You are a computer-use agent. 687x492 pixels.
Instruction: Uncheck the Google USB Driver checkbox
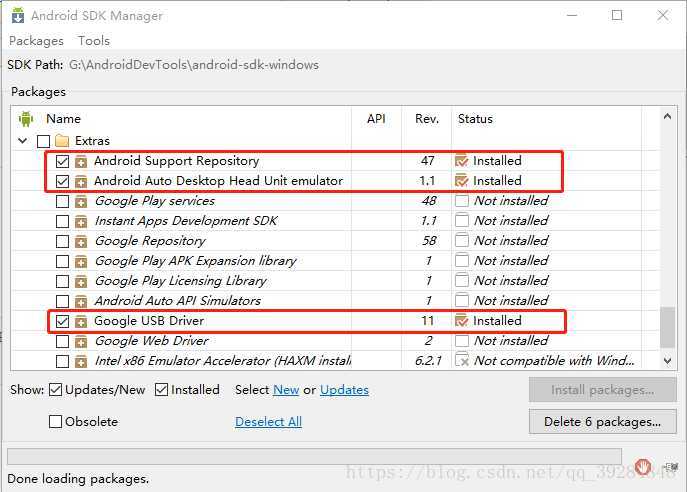(62, 322)
